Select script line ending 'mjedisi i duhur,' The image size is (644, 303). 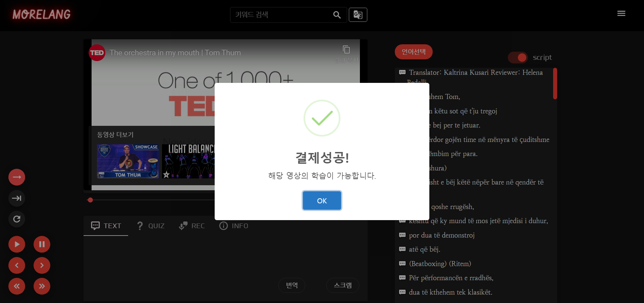(x=478, y=221)
